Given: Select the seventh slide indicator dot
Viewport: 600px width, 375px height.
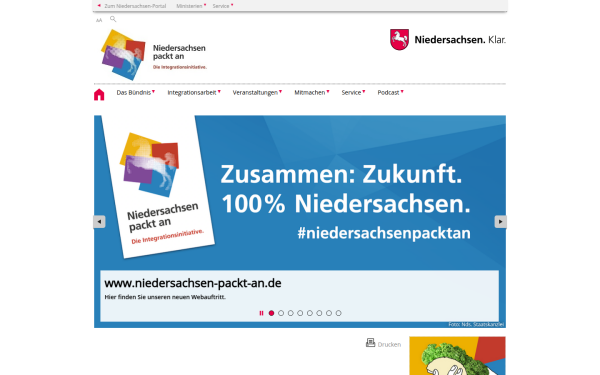Looking at the screenshot, I should [x=329, y=313].
